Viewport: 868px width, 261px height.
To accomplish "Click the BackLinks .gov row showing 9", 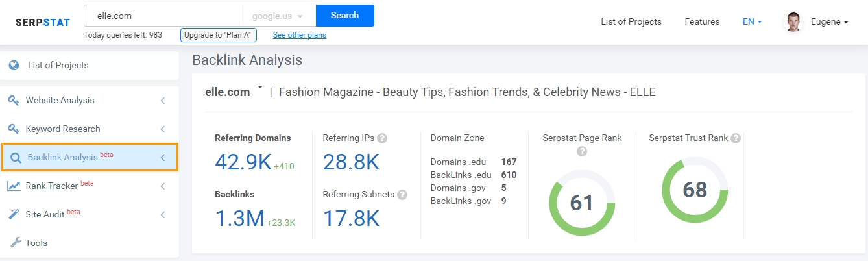I will click(468, 201).
